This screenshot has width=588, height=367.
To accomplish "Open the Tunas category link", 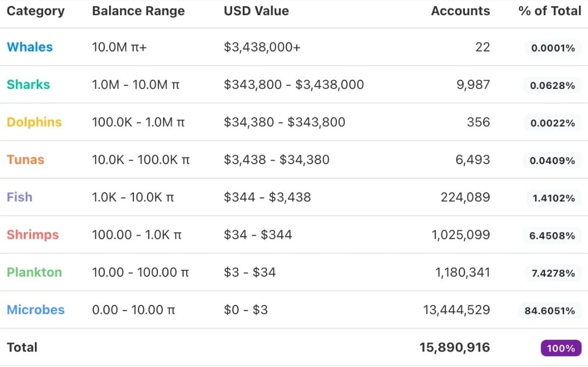I will (x=26, y=160).
